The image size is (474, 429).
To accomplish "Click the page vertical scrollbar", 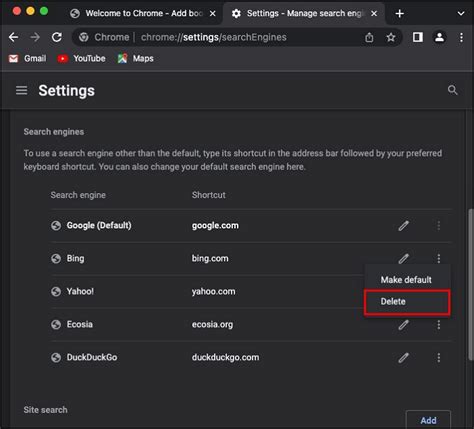I will pyautogui.click(x=470, y=283).
